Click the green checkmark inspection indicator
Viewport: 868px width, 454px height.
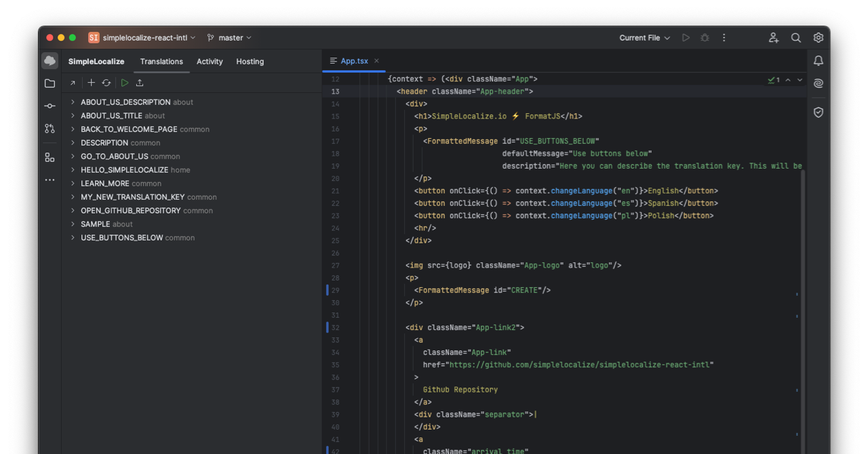[774, 80]
